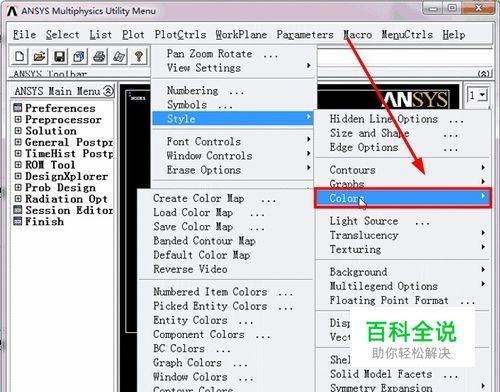Screen dimensions: 500x392
Task: Open the MenuCtrls menu
Action: (407, 35)
